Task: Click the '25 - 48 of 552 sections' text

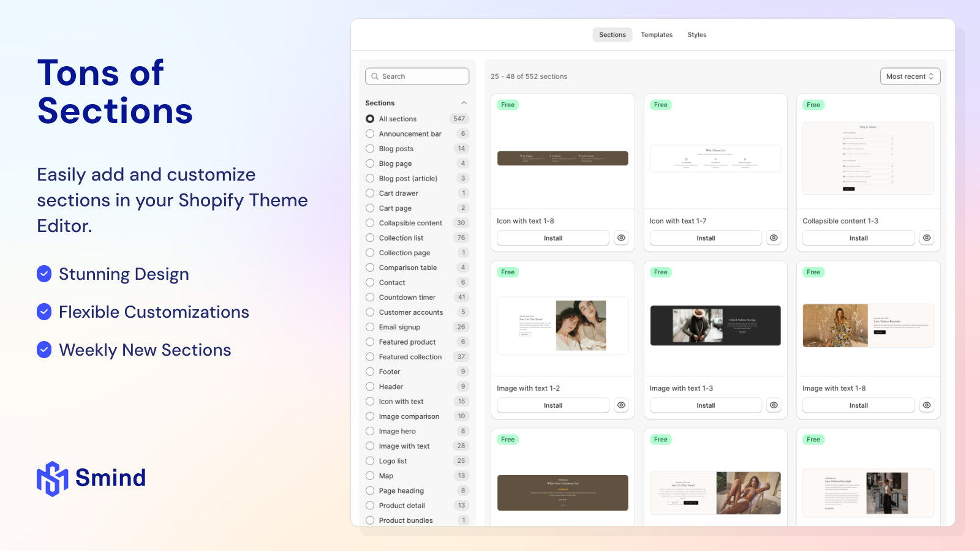Action: tap(529, 77)
